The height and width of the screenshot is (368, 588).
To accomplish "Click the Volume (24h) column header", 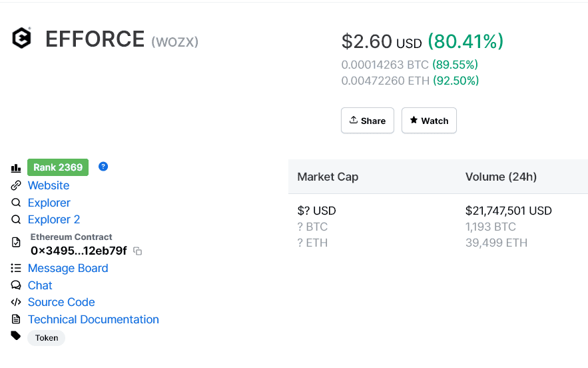I will (x=501, y=177).
